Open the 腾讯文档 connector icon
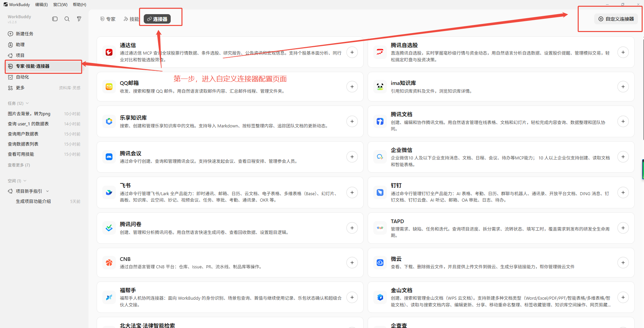Viewport: 644px width, 328px height. coord(380,121)
